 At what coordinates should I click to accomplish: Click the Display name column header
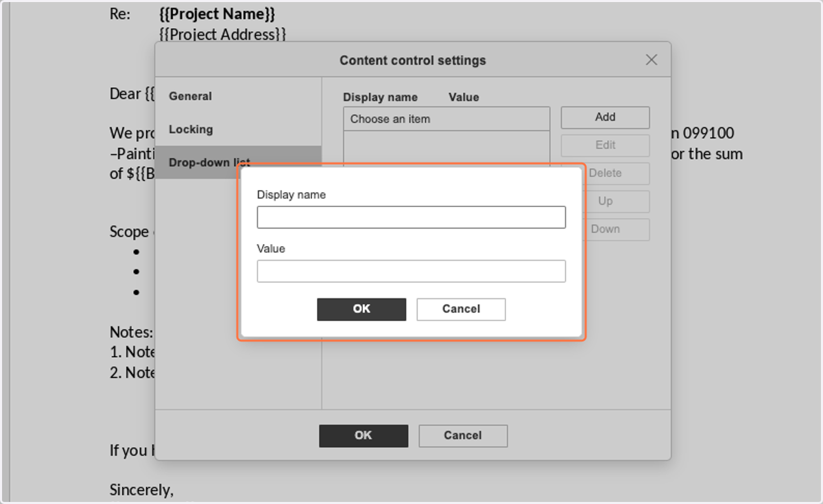pyautogui.click(x=380, y=97)
